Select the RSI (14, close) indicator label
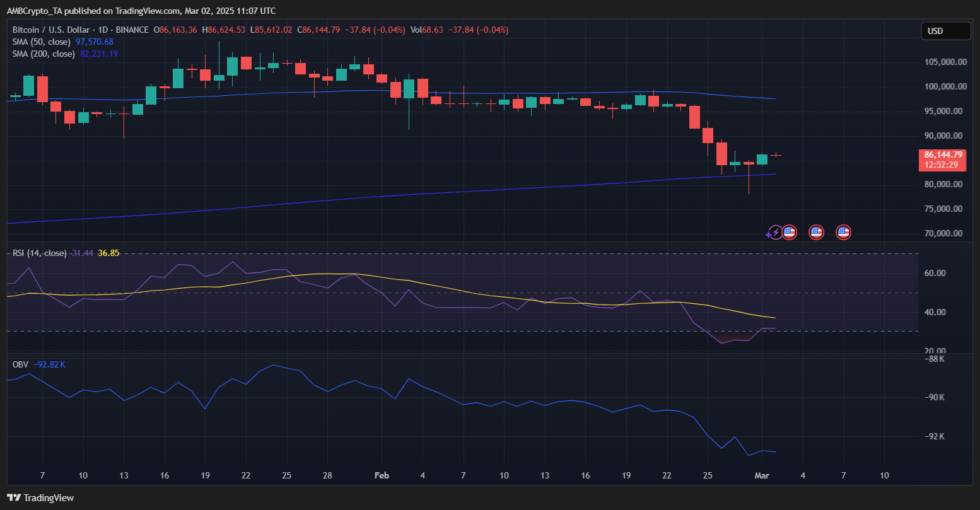The width and height of the screenshot is (980, 510). pos(40,253)
